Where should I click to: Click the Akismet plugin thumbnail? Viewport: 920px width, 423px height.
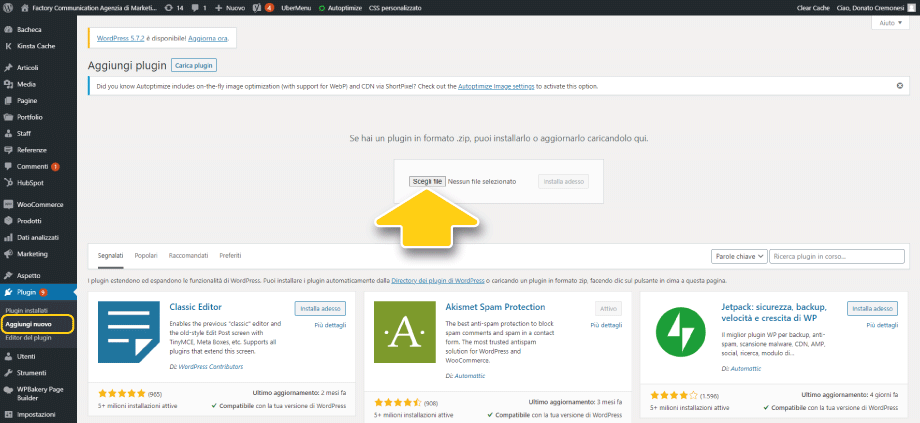pyautogui.click(x=405, y=332)
